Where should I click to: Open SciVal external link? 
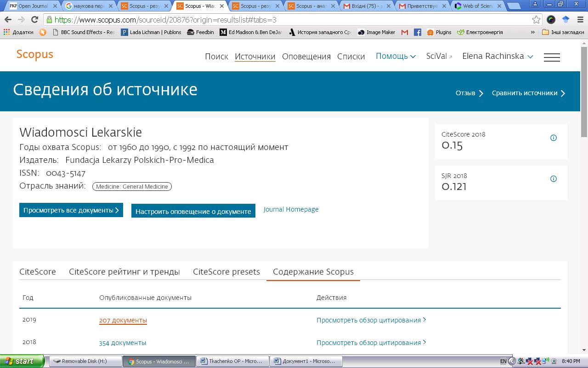pyautogui.click(x=439, y=56)
